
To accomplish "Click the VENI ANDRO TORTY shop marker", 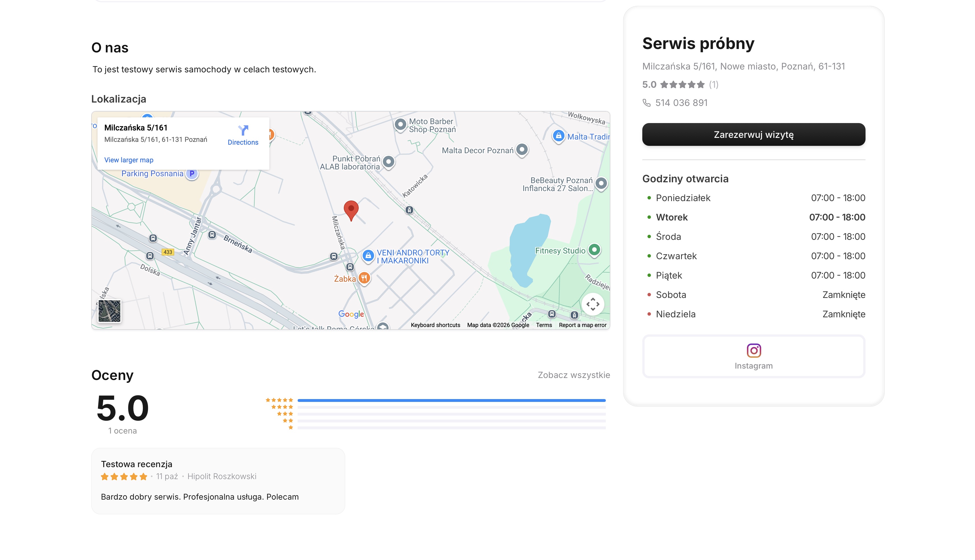I will point(368,256).
